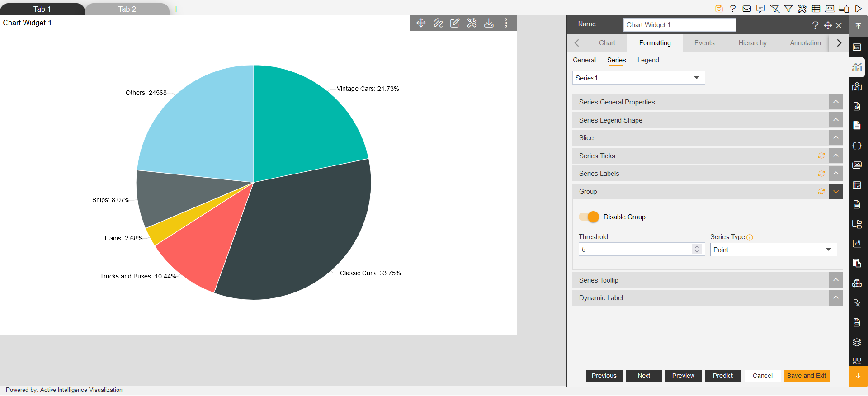Switch to the Chart tab
This screenshot has height=396, width=868.
[x=607, y=43]
